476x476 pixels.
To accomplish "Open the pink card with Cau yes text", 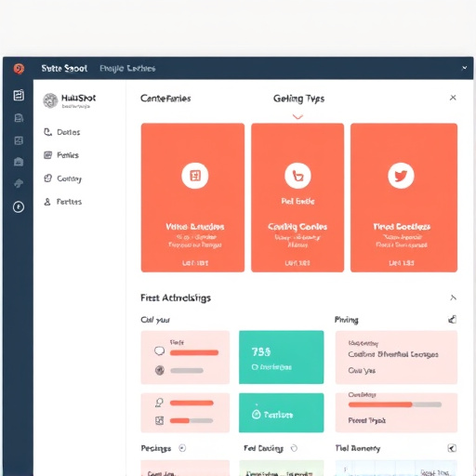I will [396, 357].
